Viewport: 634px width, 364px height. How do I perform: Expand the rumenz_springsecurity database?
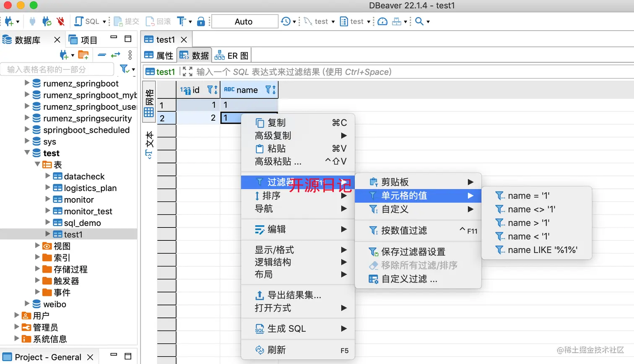(x=27, y=118)
